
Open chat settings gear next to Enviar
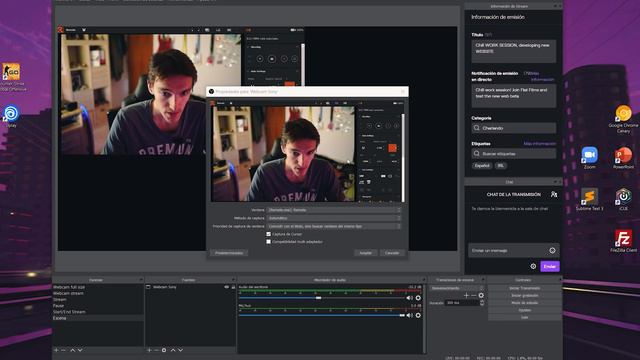(533, 266)
